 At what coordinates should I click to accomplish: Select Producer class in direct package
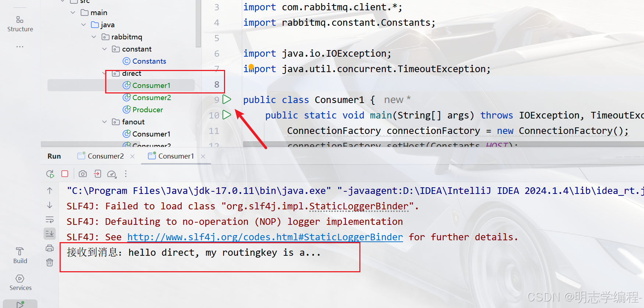[x=147, y=110]
